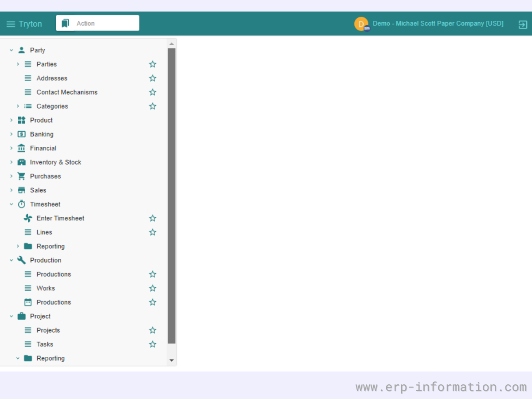532x399 pixels.
Task: Click the Purchases shopping cart icon
Action: coord(21,176)
